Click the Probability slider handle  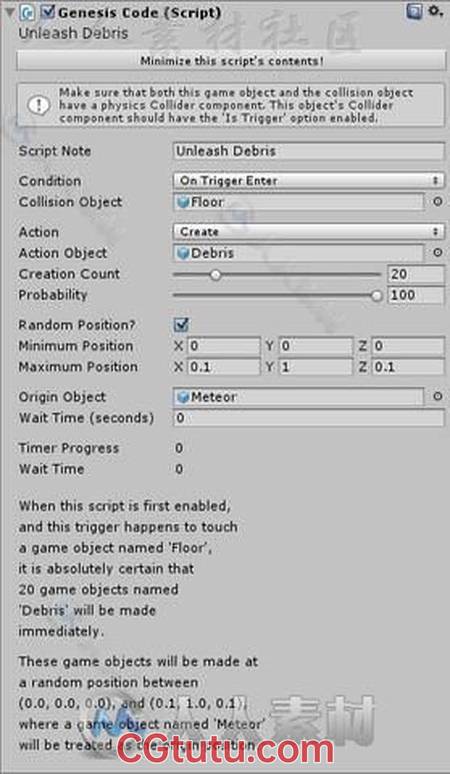pos(376,295)
